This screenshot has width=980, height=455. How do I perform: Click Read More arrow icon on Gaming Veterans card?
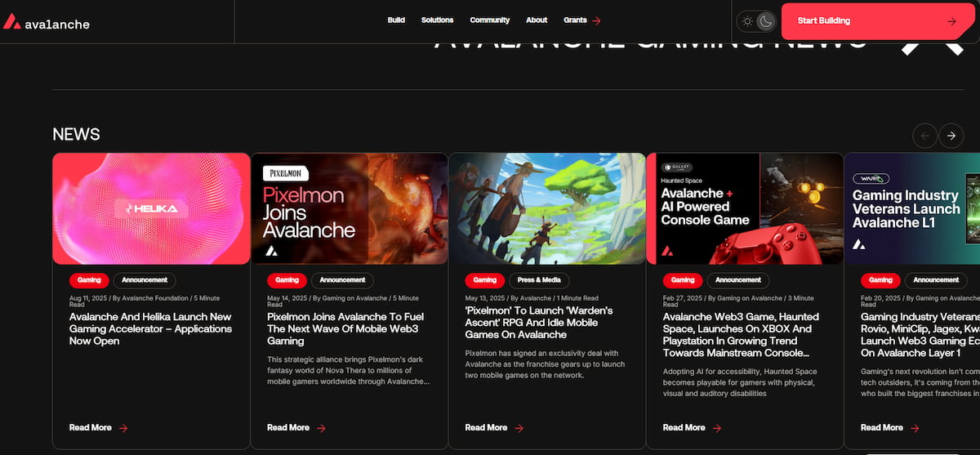(915, 428)
